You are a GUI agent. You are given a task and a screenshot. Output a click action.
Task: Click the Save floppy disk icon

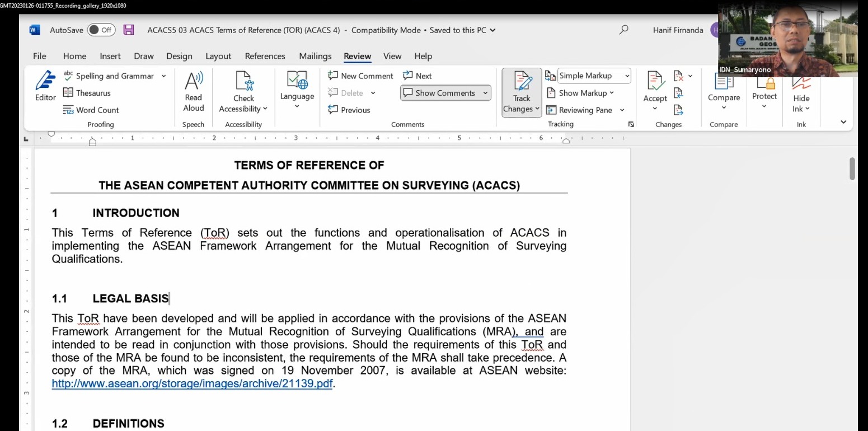tap(129, 30)
